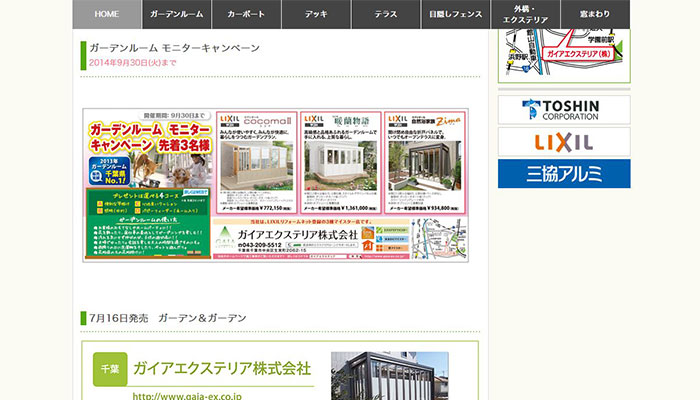Image resolution: width=700 pixels, height=400 pixels.
Task: Open the LIXIL logo banner
Action: pos(564,142)
